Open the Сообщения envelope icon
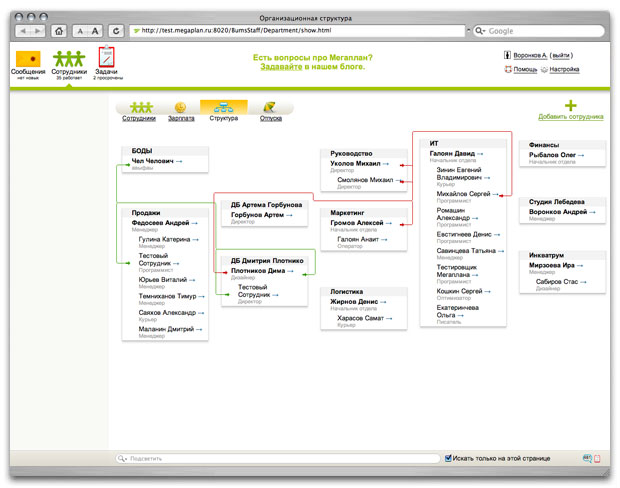Viewport: 620px width, 488px height. coord(28,59)
